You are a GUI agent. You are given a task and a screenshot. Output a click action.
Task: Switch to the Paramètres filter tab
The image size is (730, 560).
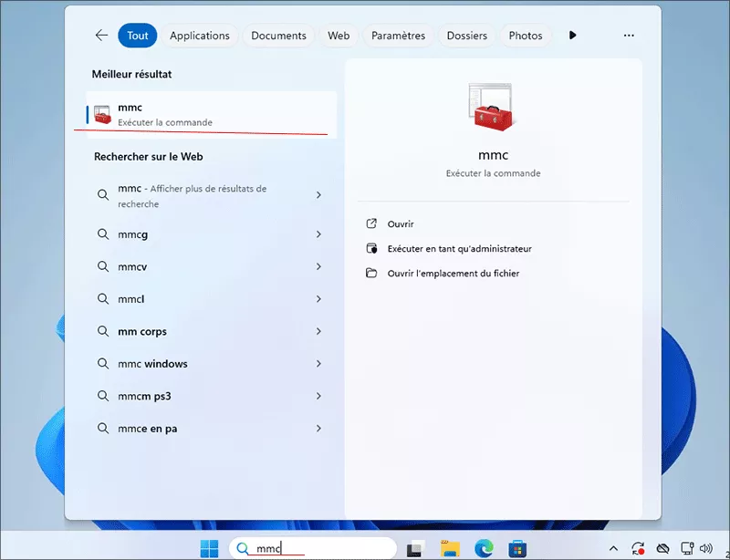click(x=398, y=36)
